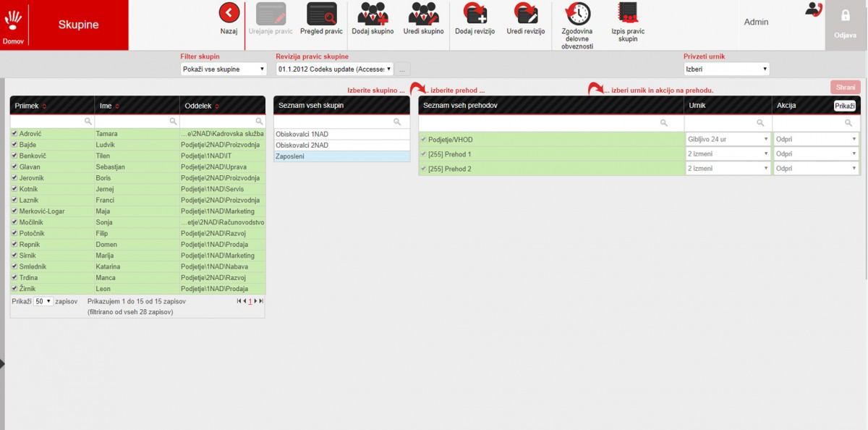Image resolution: width=868 pixels, height=430 pixels.
Task: Toggle the Podjetje/VHOD passage checkbox
Action: coord(423,139)
